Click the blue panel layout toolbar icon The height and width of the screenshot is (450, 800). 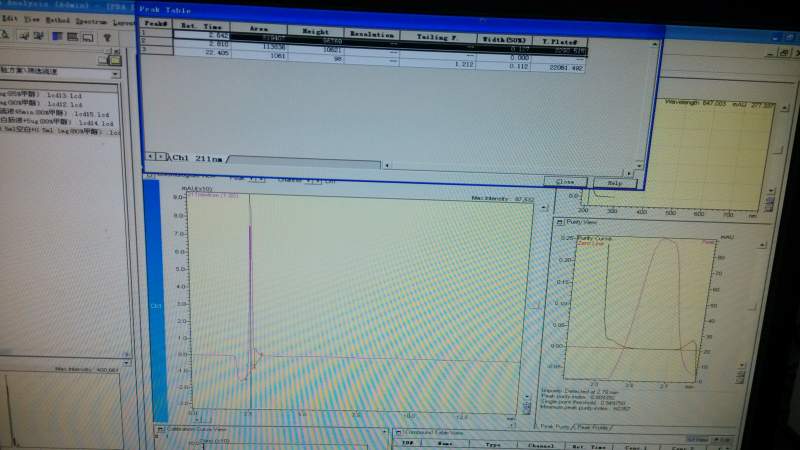tap(57, 36)
